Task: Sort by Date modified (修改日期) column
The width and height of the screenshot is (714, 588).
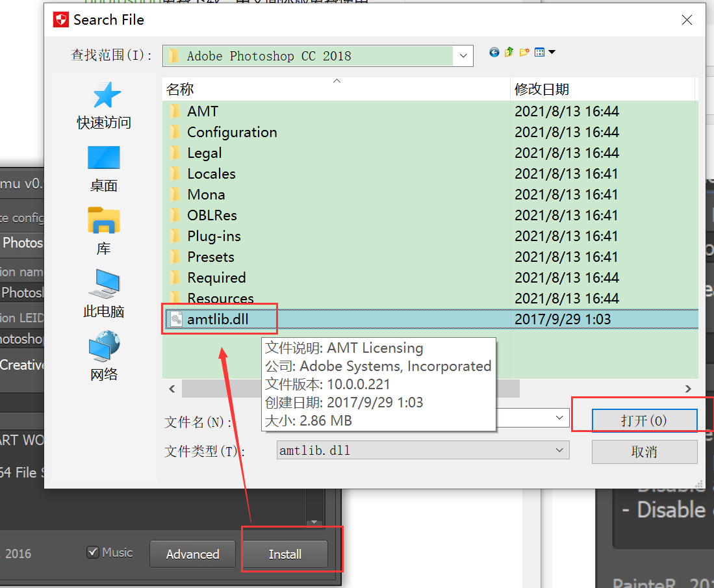Action: (x=603, y=89)
